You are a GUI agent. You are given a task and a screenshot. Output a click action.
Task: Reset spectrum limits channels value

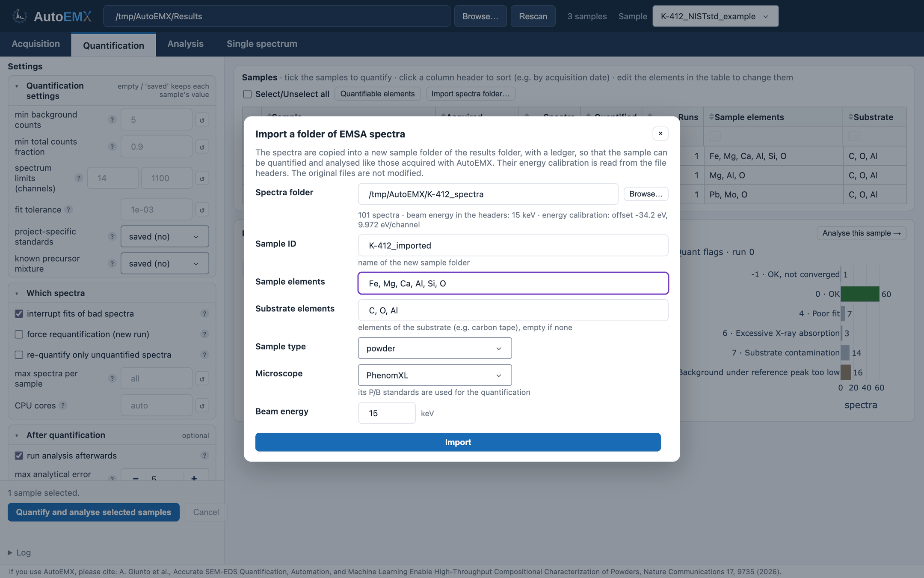[202, 178]
